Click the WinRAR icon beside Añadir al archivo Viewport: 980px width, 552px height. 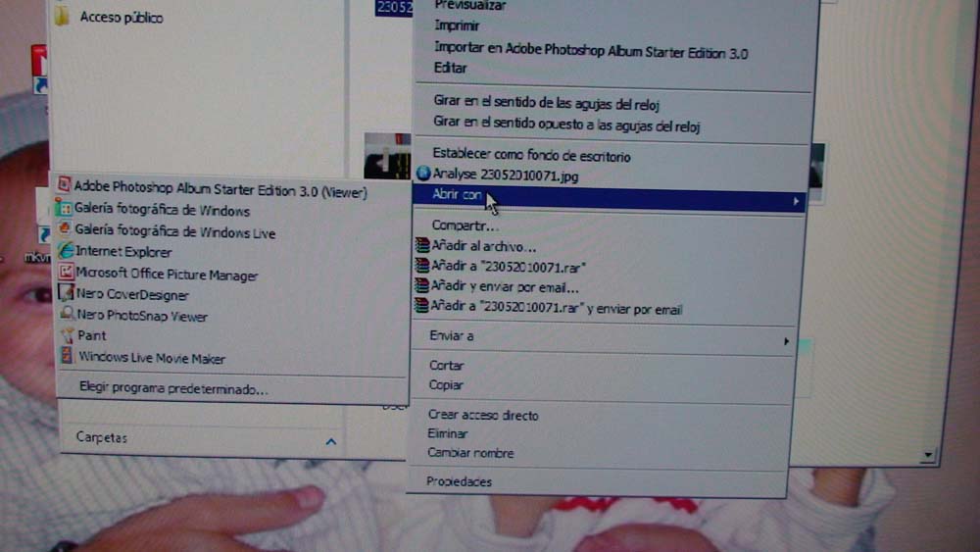pyautogui.click(x=421, y=245)
